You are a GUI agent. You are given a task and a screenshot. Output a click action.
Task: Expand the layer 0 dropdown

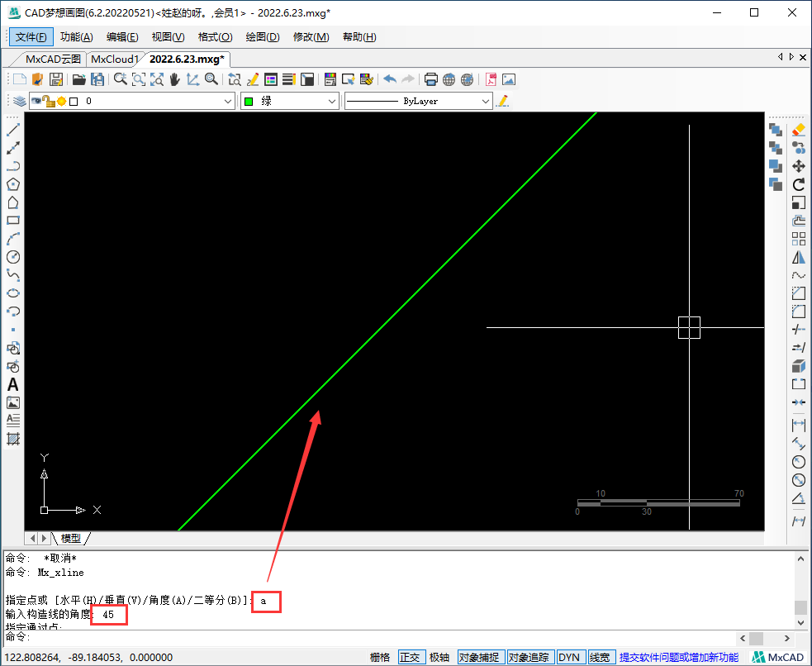(x=228, y=101)
